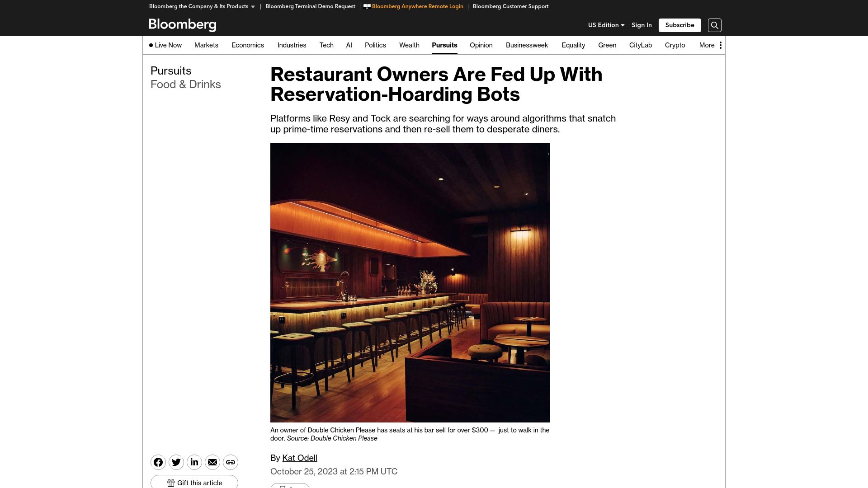Share article on Facebook
Viewport: 868px width, 488px height.
point(158,462)
